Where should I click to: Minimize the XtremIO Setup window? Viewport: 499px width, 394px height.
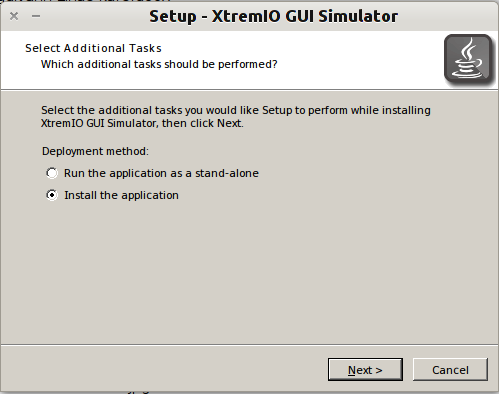[36, 16]
